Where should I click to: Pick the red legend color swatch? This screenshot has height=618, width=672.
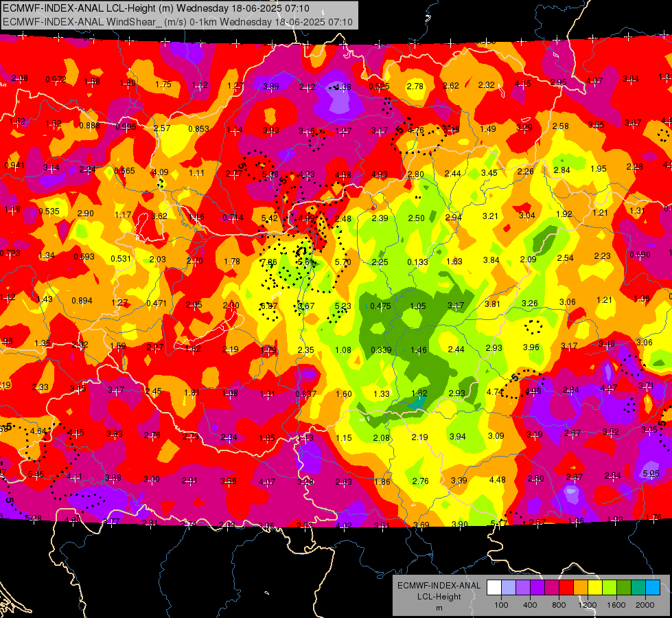pos(566,587)
